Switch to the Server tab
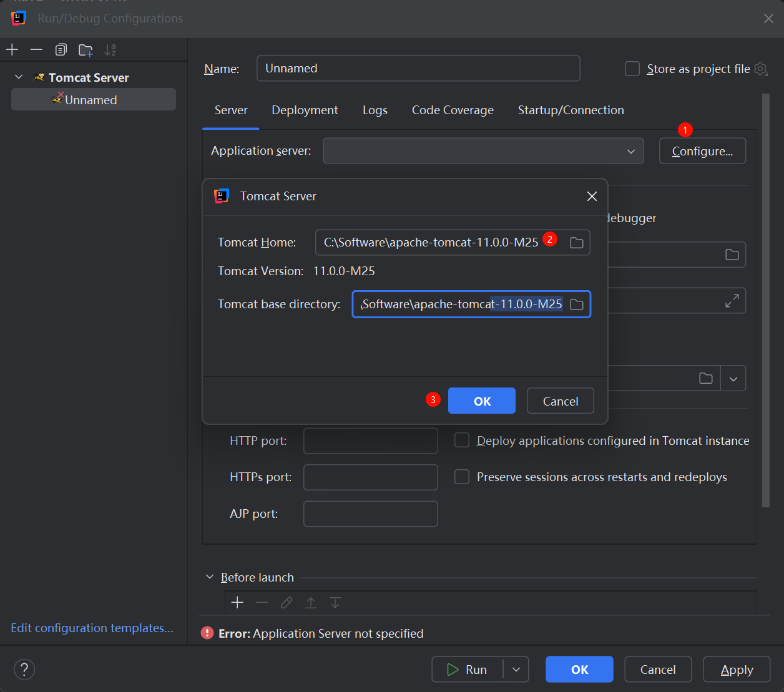Image resolution: width=784 pixels, height=692 pixels. click(x=231, y=110)
